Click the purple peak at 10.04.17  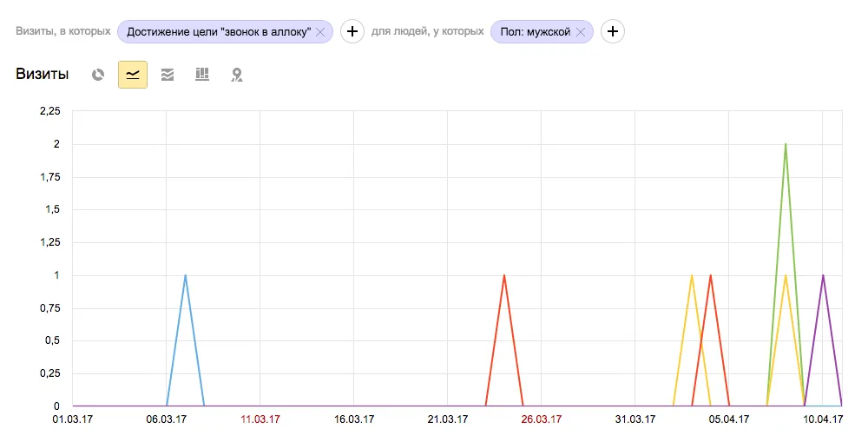coord(823,275)
